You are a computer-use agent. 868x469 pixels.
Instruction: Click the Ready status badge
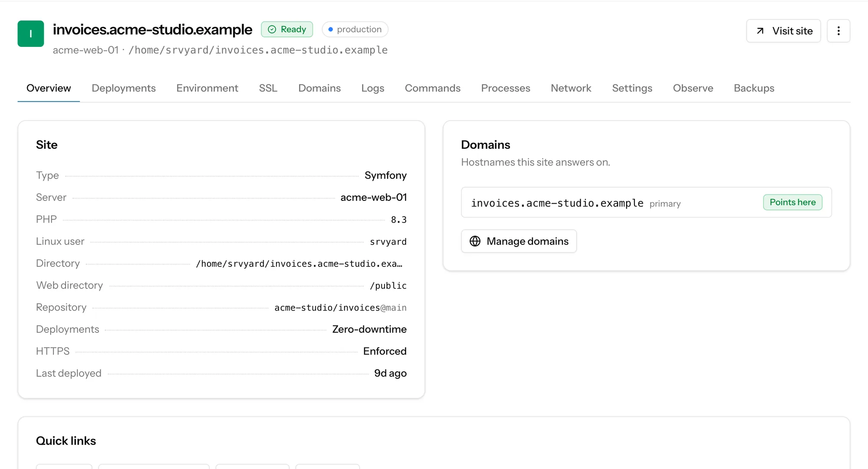click(287, 29)
